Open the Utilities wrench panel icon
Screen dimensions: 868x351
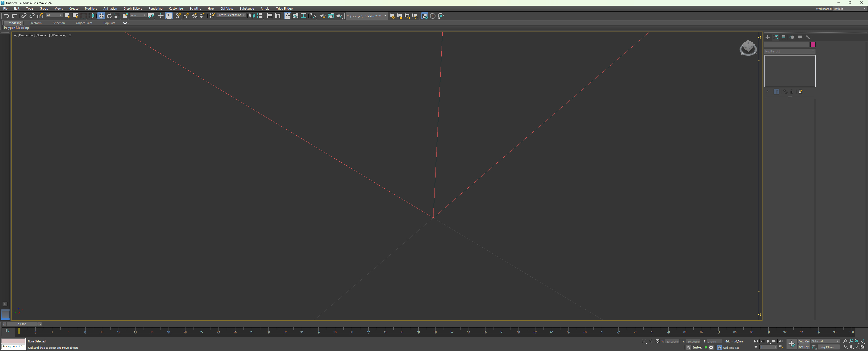[x=808, y=37]
